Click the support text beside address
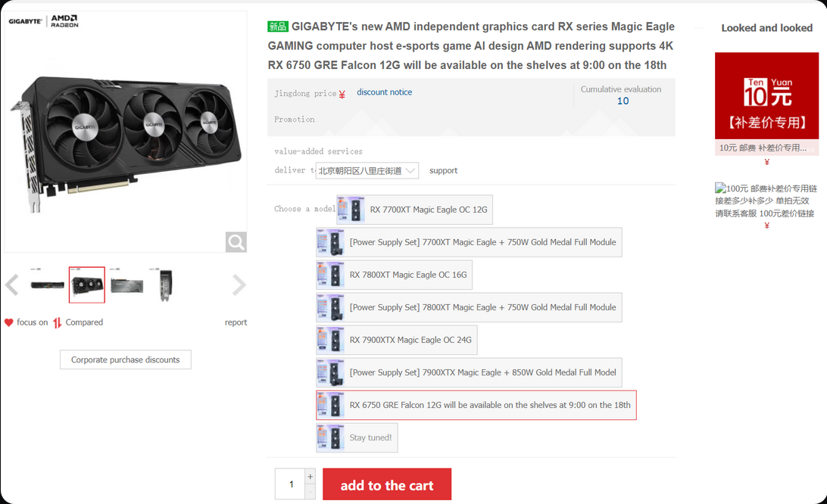The width and height of the screenshot is (827, 504). [x=444, y=171]
